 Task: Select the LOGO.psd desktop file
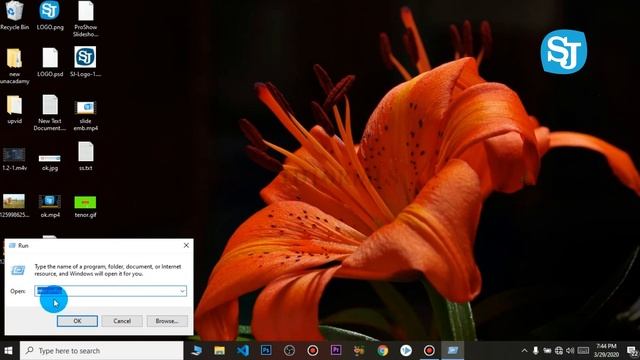coord(50,62)
